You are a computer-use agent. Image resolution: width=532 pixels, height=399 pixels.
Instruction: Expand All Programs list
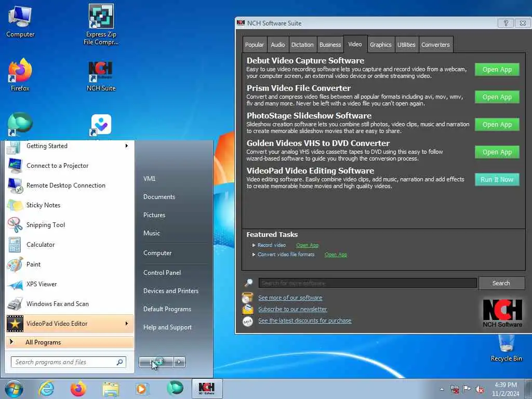(x=70, y=342)
